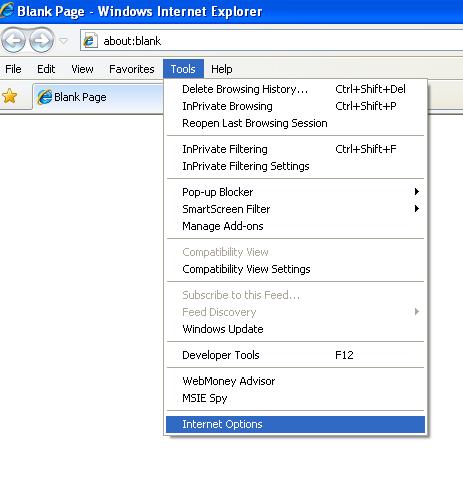The width and height of the screenshot is (463, 480).
Task: Select Internet Options from Tools menu
Action: click(x=295, y=424)
